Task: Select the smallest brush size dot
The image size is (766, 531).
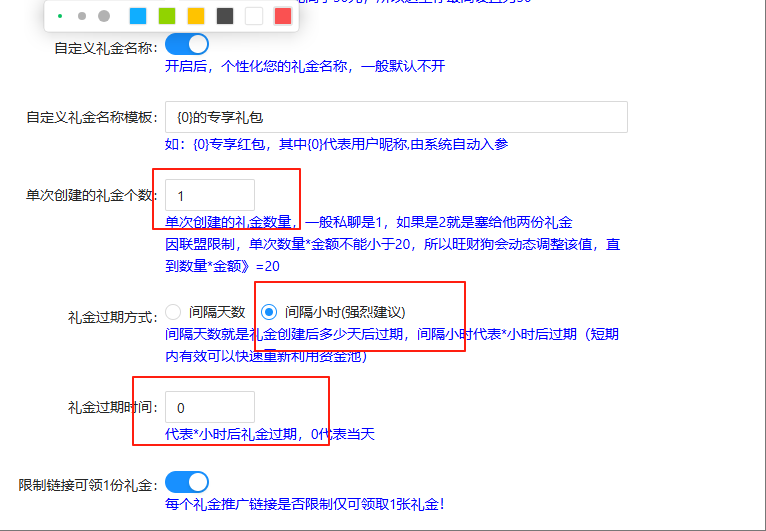Action: (60, 16)
